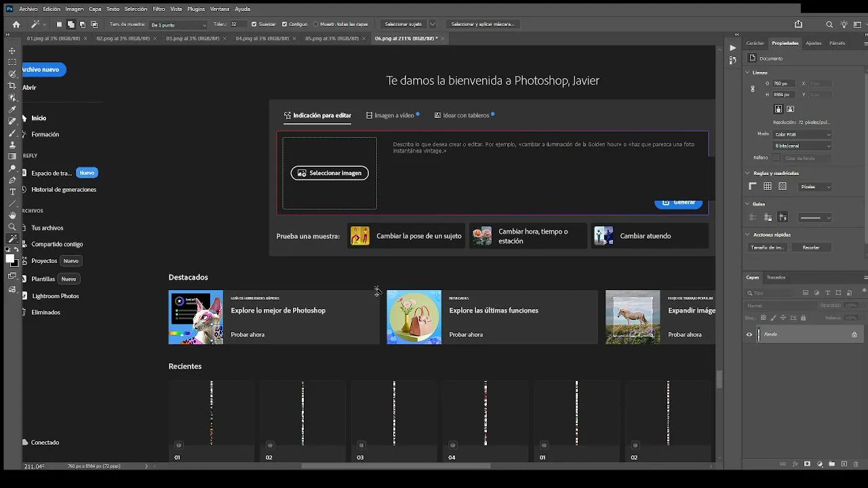
Task: Activate the Hand tool
Action: (x=12, y=216)
